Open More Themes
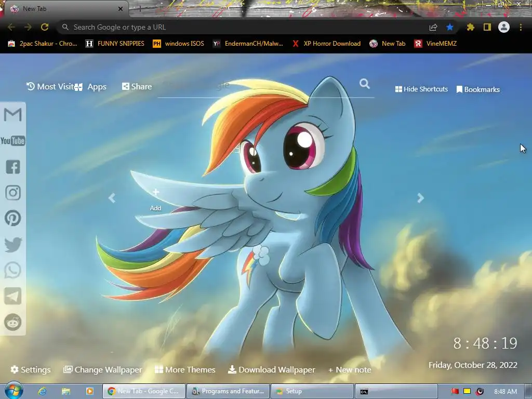The width and height of the screenshot is (532, 399). 185,370
